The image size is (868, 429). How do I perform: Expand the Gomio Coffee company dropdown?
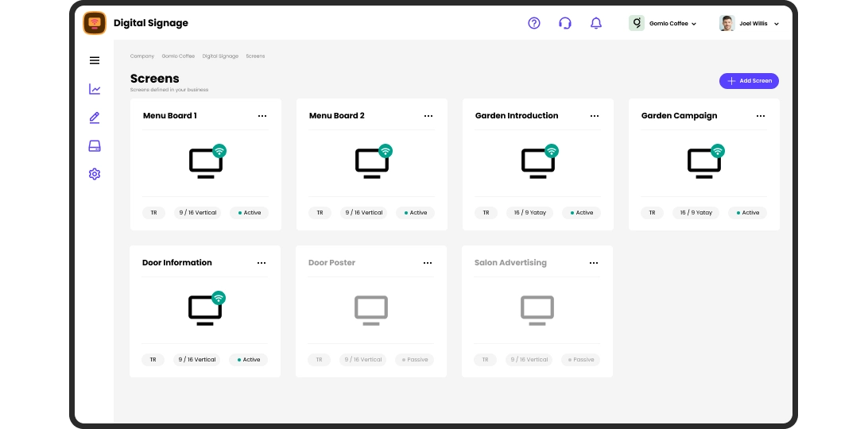pyautogui.click(x=694, y=24)
